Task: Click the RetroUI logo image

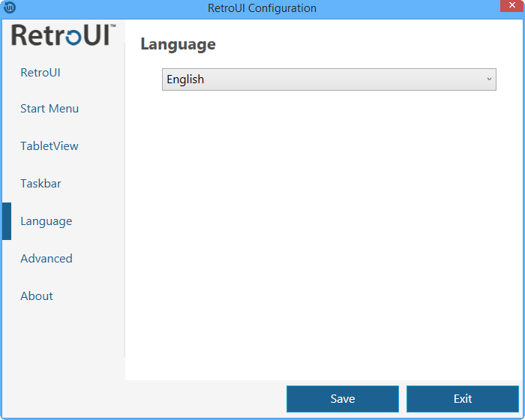Action: (x=64, y=34)
